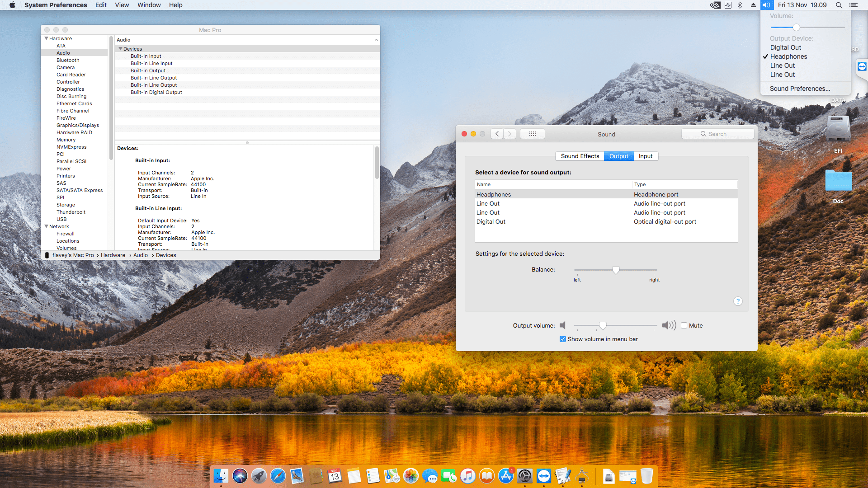868x488 pixels.
Task: Open the help question mark button
Action: (738, 301)
